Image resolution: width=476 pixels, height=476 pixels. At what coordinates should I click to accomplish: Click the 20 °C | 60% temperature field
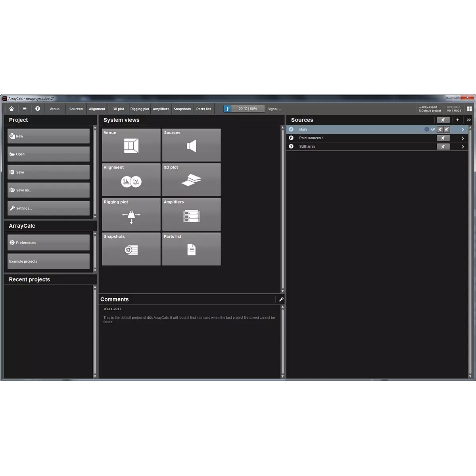pyautogui.click(x=248, y=109)
